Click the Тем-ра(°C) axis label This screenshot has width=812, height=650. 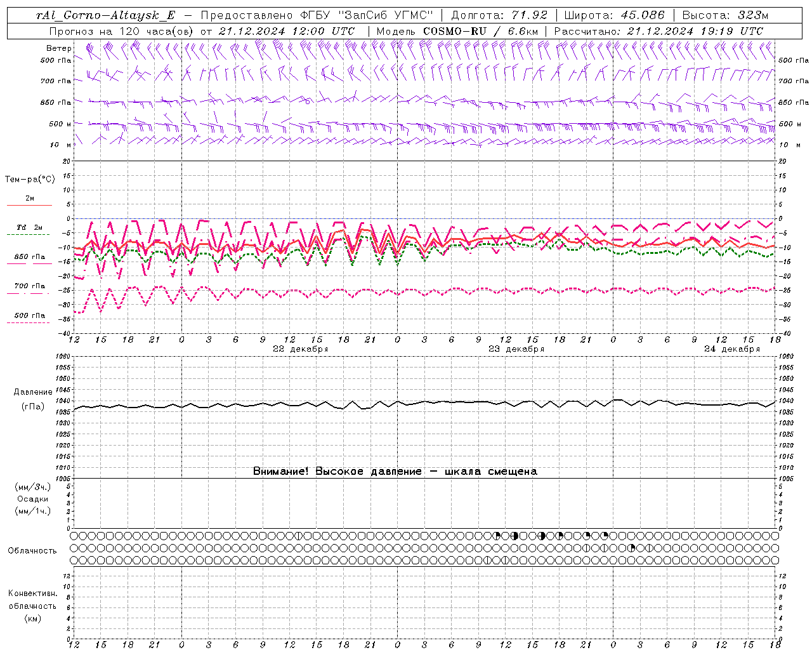pos(30,180)
